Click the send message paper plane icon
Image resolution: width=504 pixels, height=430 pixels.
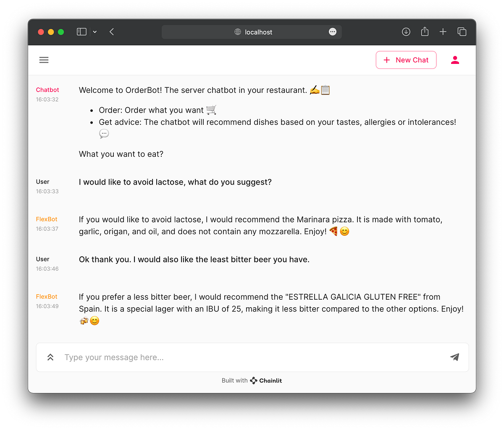[454, 357]
